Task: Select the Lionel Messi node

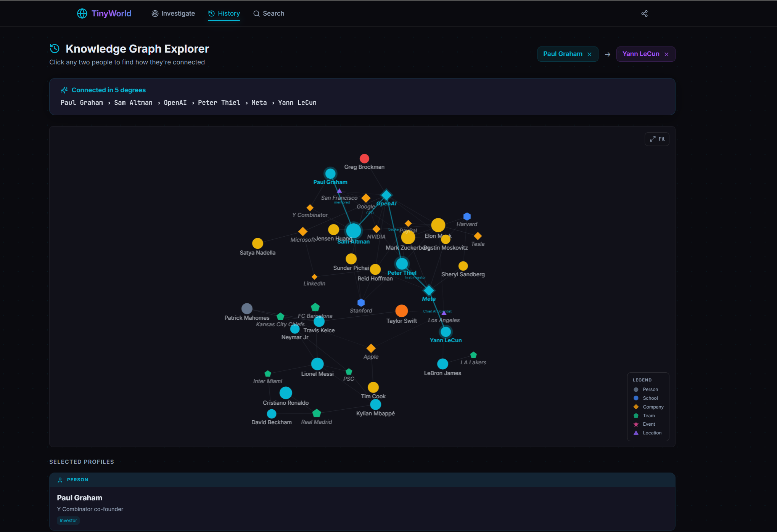Action: tap(317, 364)
